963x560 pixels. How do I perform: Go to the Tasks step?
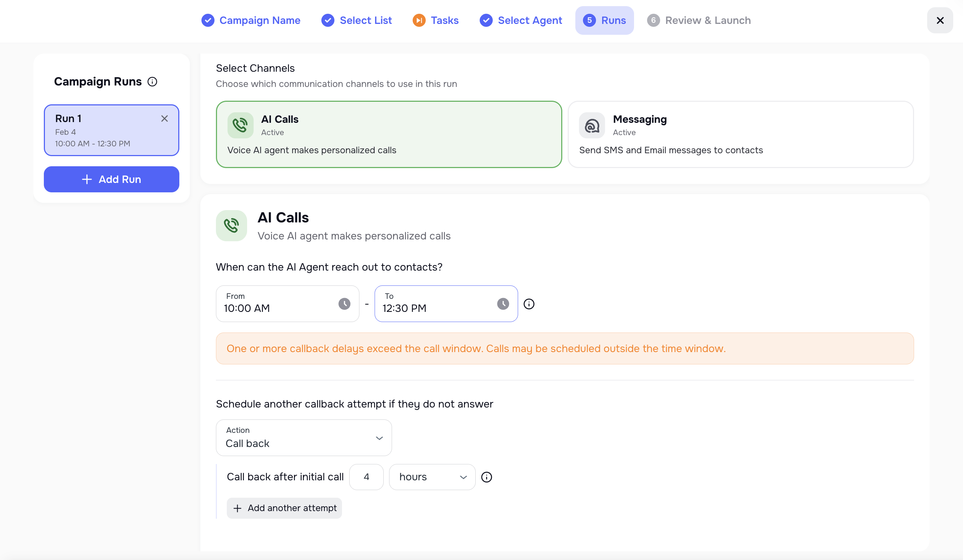pyautogui.click(x=435, y=20)
